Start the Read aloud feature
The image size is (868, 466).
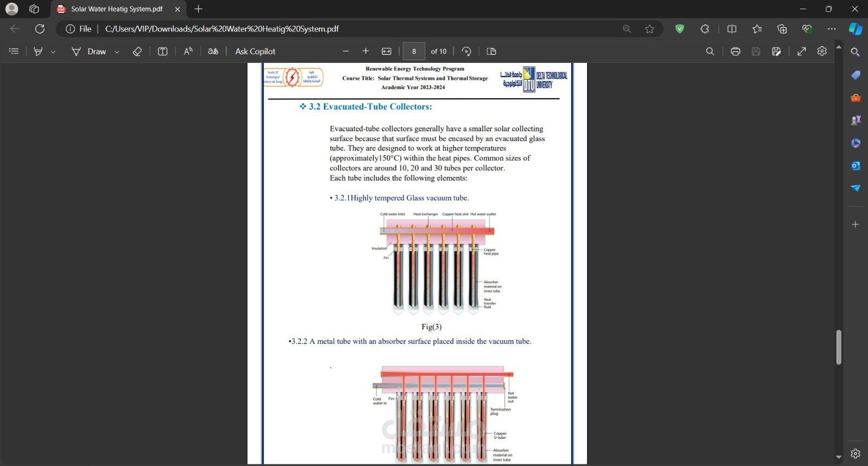point(188,51)
